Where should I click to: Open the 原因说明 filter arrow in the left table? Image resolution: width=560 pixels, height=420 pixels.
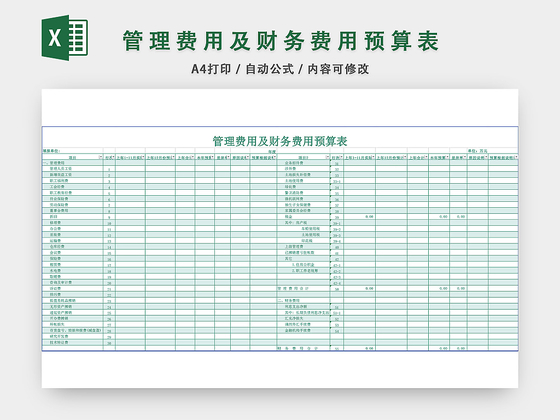click(x=248, y=158)
